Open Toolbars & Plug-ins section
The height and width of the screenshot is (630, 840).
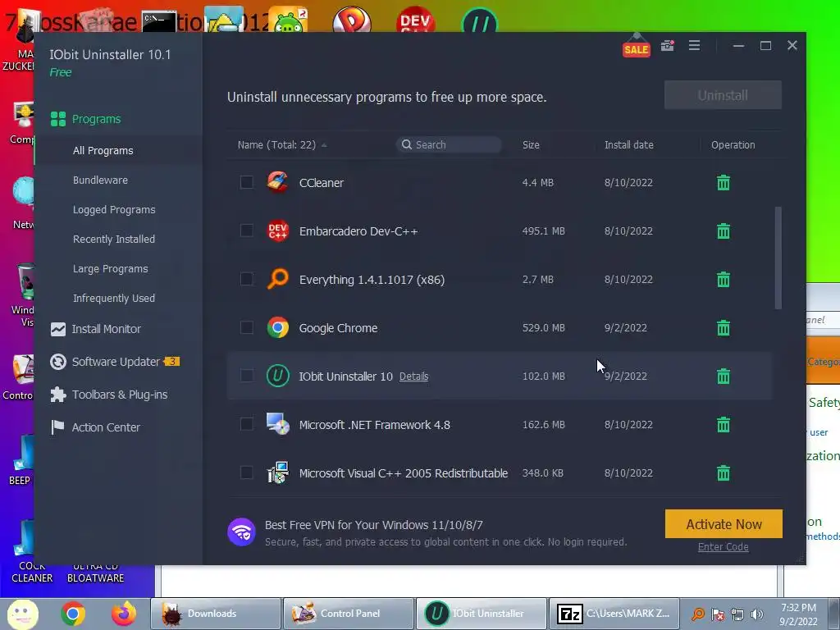point(109,395)
